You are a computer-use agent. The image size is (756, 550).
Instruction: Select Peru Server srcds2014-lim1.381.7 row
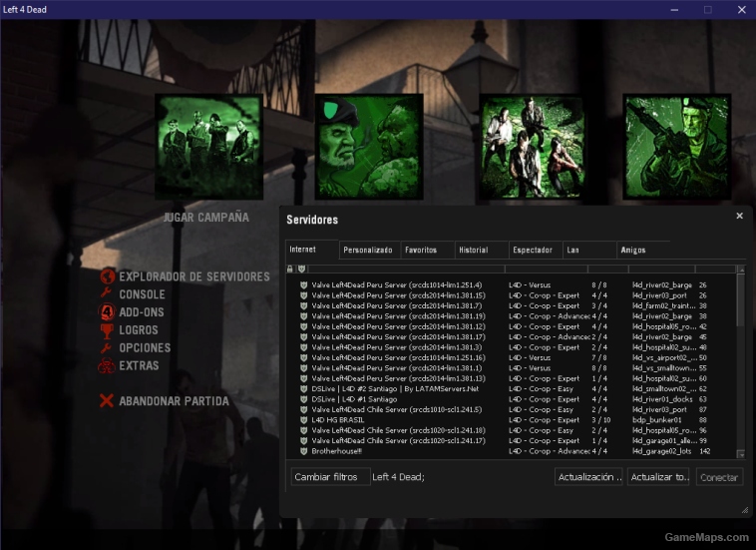511,305
